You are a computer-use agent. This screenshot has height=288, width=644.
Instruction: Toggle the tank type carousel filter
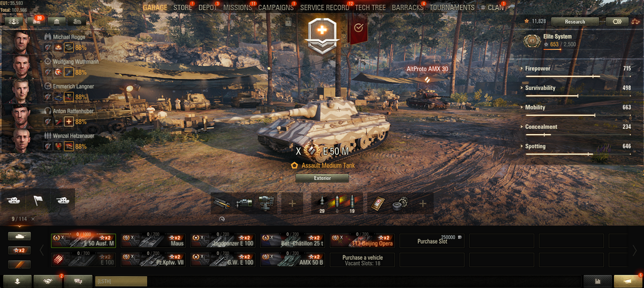19,236
